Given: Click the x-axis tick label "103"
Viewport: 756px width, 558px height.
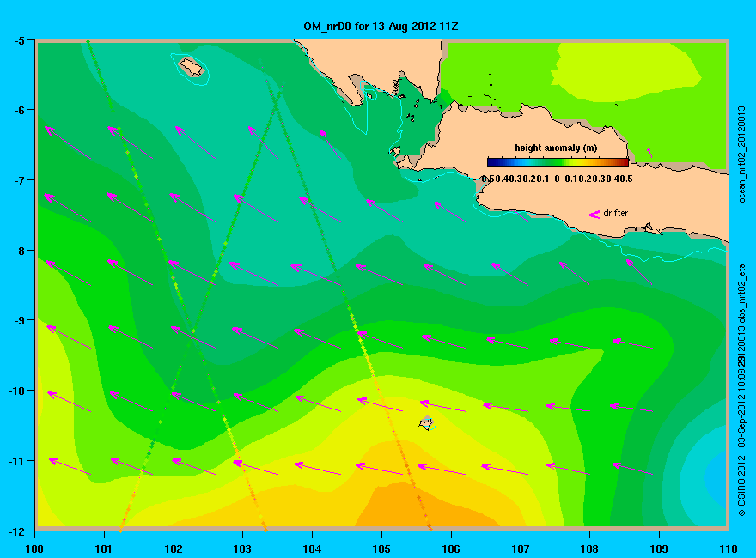Looking at the screenshot, I should click(x=242, y=549).
